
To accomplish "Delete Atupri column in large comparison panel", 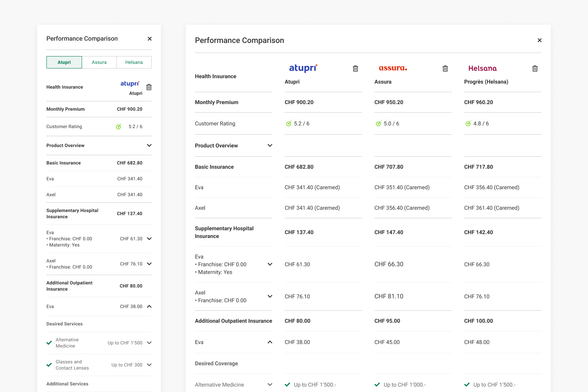I will pos(356,68).
